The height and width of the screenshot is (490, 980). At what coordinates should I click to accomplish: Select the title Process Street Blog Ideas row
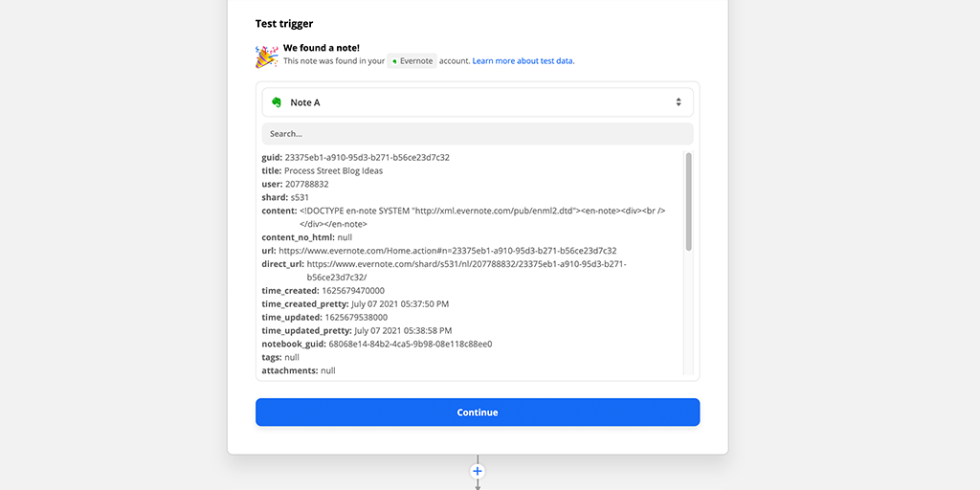coord(323,170)
